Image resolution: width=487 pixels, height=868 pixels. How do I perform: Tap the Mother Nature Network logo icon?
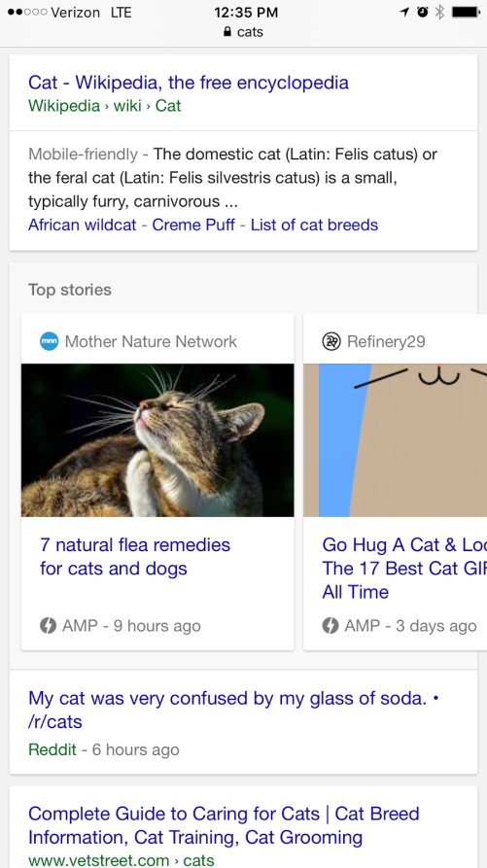[x=50, y=341]
